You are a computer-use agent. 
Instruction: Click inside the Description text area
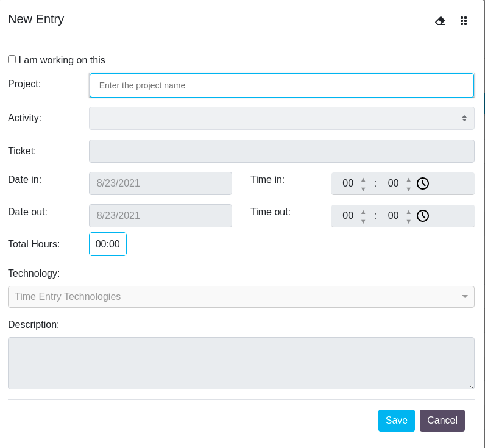coord(241,363)
